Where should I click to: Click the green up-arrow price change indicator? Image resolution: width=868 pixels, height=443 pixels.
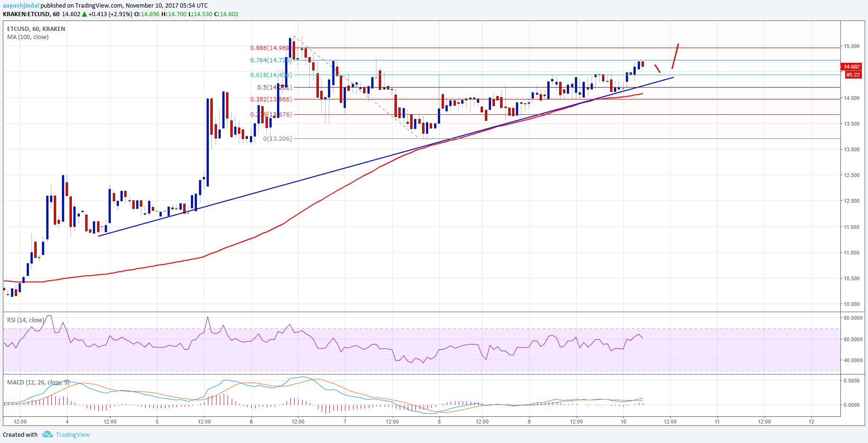pos(85,14)
